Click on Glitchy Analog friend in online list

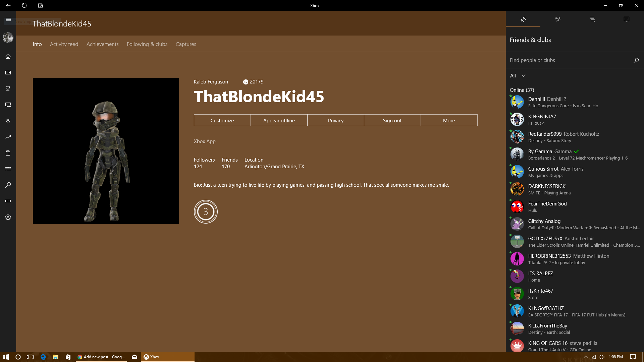[574, 224]
